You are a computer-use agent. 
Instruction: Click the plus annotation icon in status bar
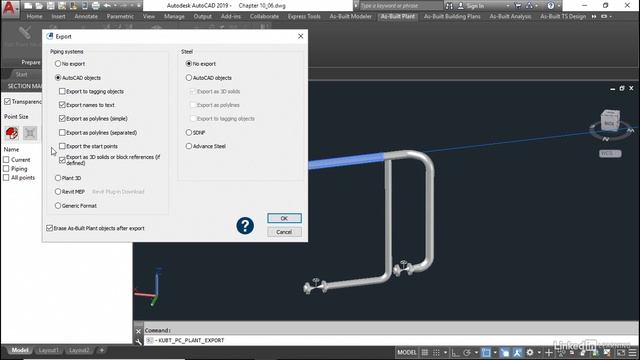549,352
